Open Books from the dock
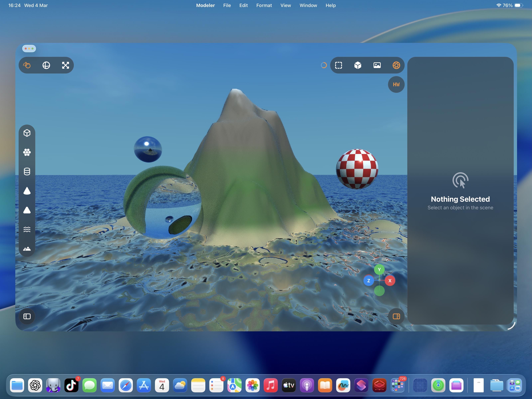532x399 pixels. pos(325,386)
